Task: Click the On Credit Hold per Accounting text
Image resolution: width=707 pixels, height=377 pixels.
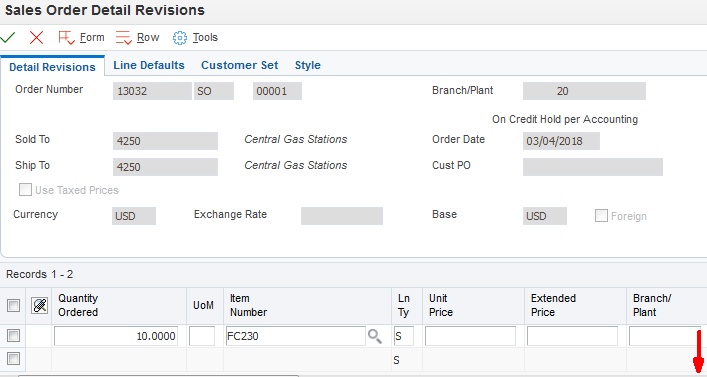Action: point(565,120)
